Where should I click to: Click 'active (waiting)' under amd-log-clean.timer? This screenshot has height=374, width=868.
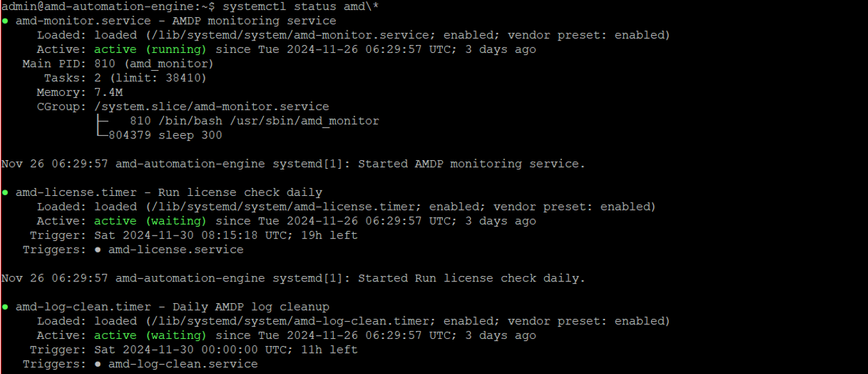click(x=150, y=336)
